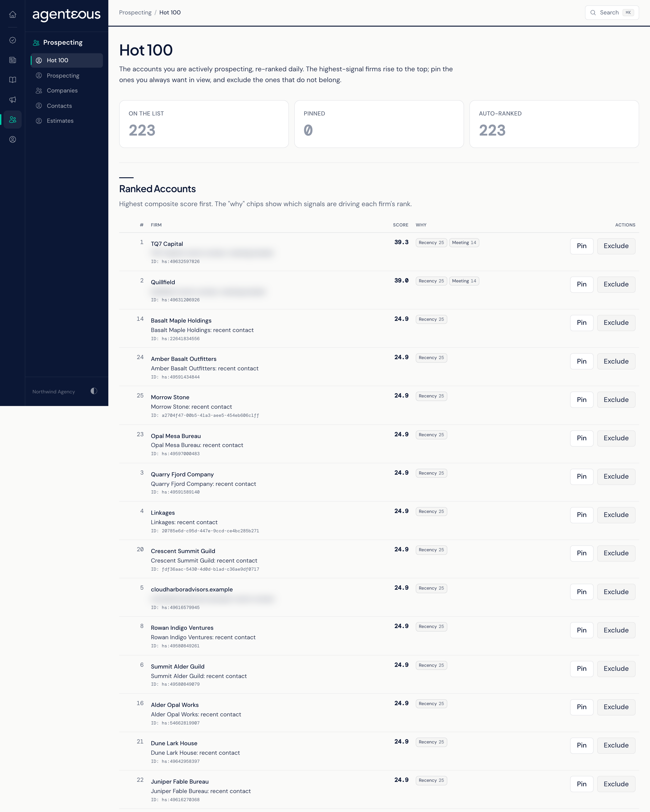Open the Prospecting sub-item under Hot 100
The height and width of the screenshot is (812, 650).
tap(67, 76)
